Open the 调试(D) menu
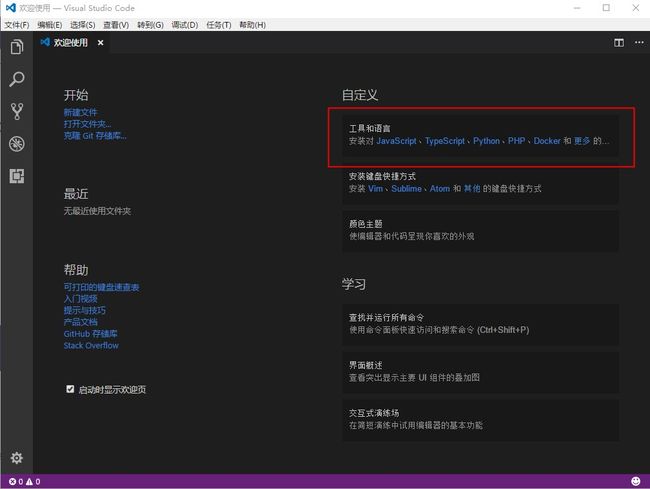The height and width of the screenshot is (489, 650). tap(185, 25)
